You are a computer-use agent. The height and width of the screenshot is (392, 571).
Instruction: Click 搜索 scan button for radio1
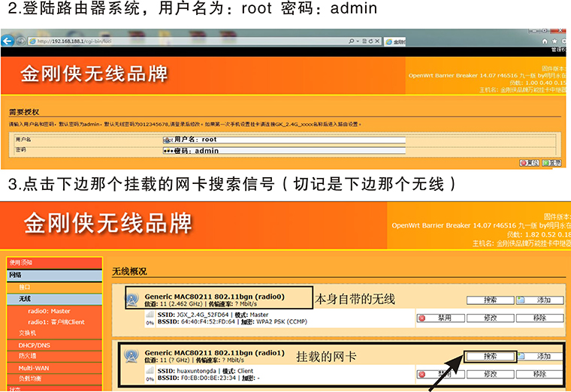click(x=490, y=357)
